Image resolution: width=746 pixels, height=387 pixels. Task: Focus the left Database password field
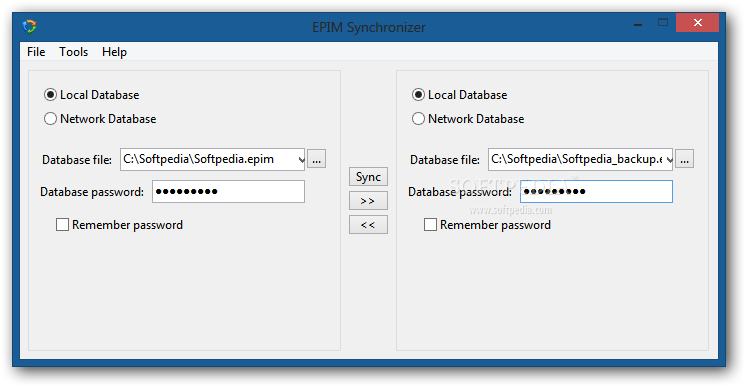coord(228,191)
